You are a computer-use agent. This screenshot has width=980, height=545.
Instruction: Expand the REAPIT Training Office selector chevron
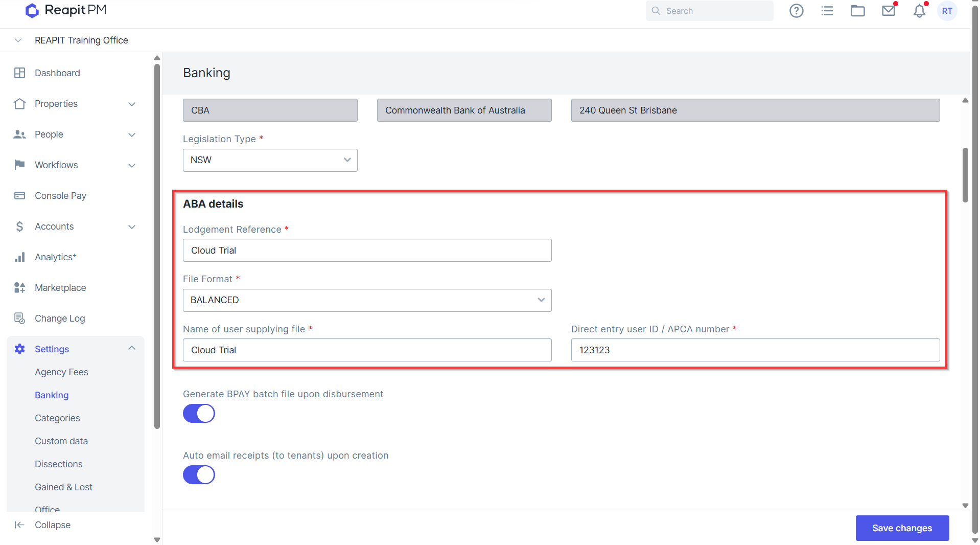(18, 40)
